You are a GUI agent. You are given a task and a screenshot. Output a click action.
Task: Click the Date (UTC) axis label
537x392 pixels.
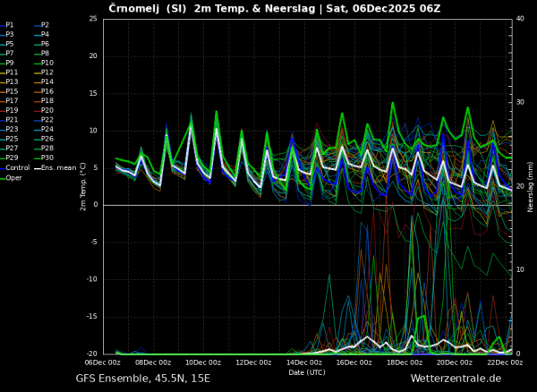click(307, 372)
